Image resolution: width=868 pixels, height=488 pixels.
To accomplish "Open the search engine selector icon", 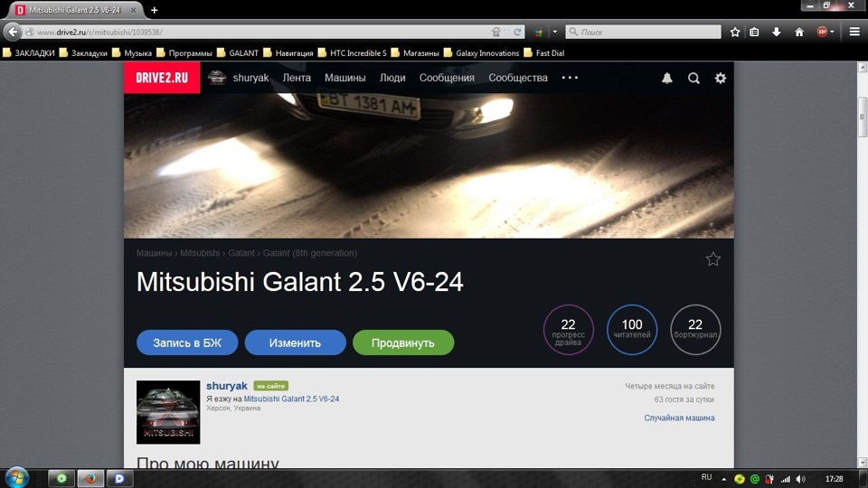I will pyautogui.click(x=539, y=33).
